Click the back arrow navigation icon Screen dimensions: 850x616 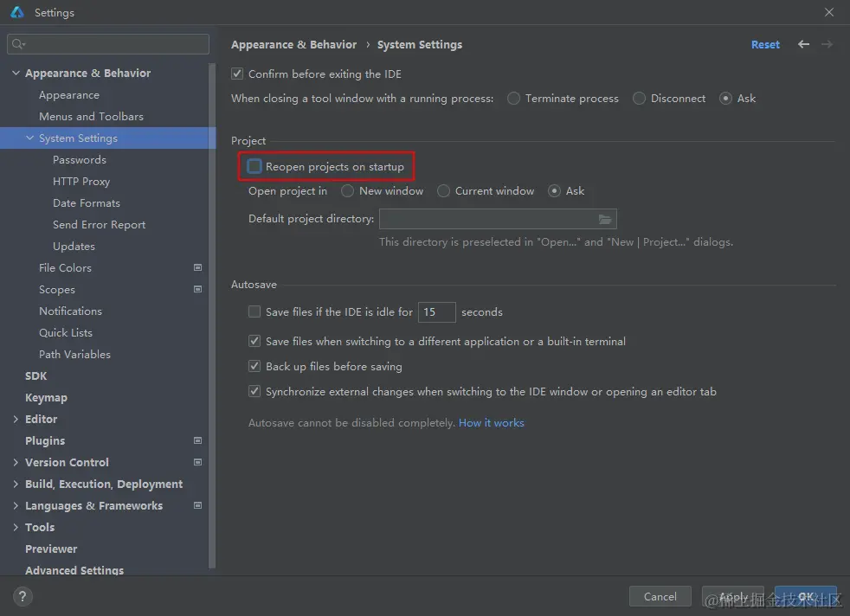803,44
